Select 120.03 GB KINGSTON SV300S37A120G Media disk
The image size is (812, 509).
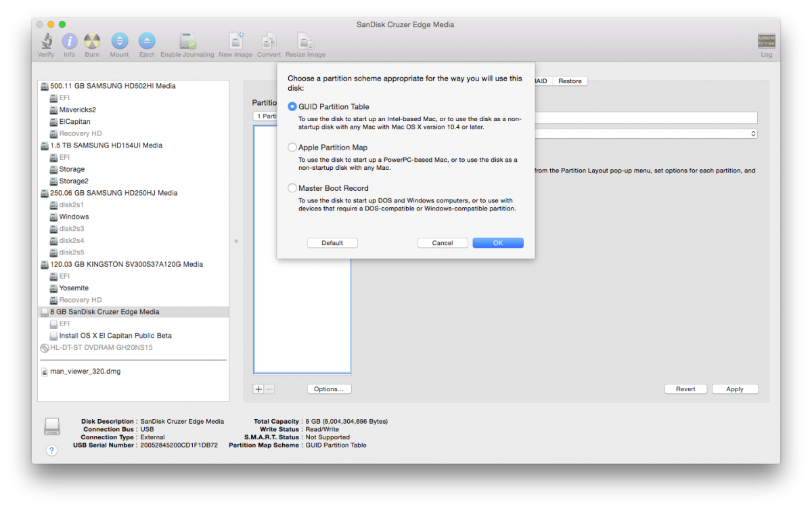(x=134, y=264)
